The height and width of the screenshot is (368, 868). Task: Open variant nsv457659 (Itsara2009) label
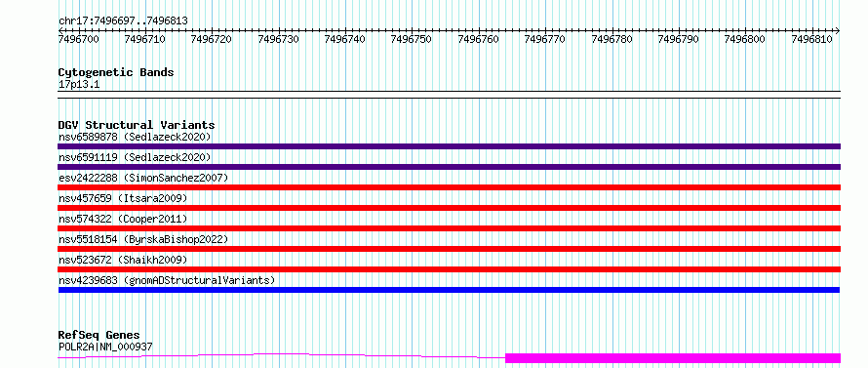tap(123, 198)
